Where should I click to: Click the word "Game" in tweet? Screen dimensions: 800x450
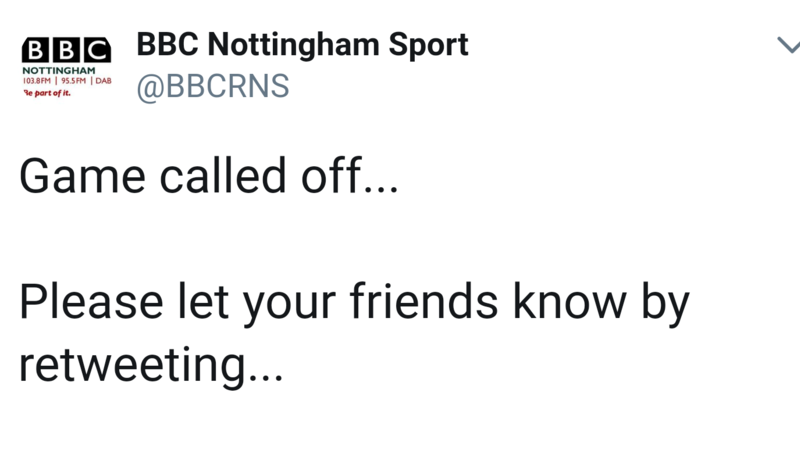coord(82,177)
